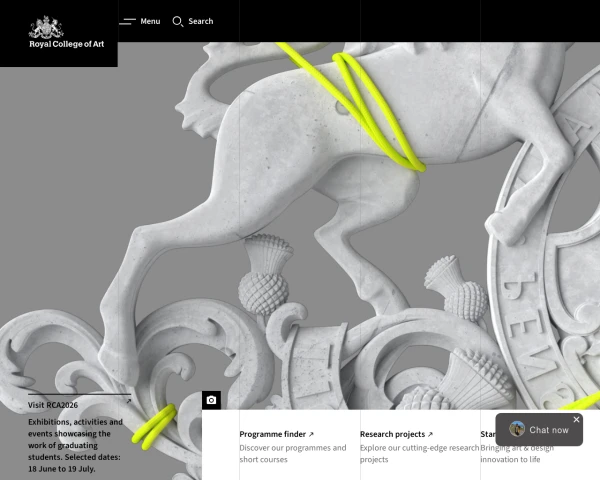The image size is (600, 480).
Task: Select the Menu label in header
Action: (150, 21)
